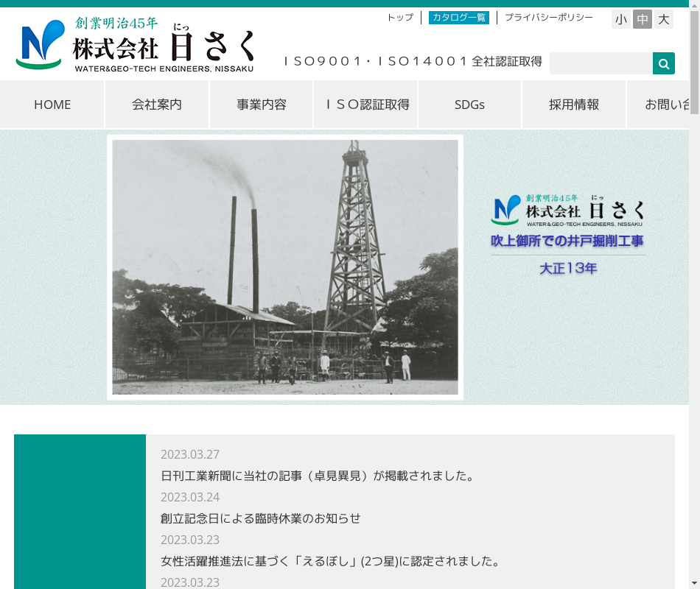The width and height of the screenshot is (700, 589).
Task: Go to ISO認証取得 page
Action: [x=366, y=105]
